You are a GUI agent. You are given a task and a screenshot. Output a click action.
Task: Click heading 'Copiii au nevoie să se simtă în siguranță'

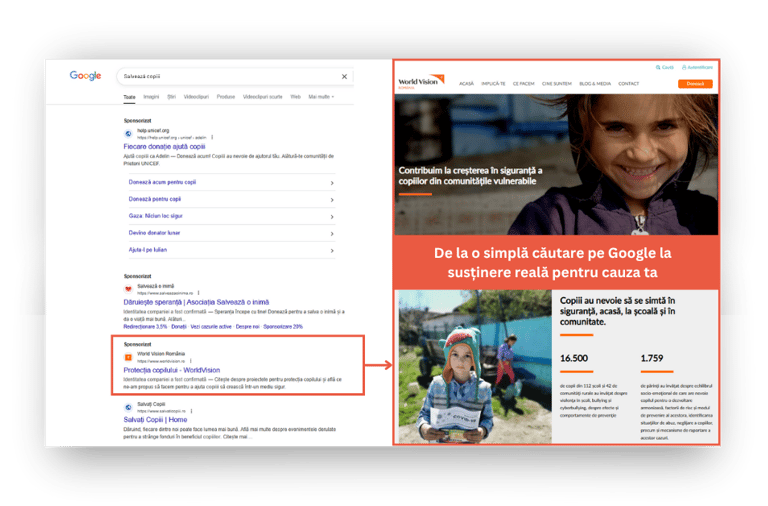[x=617, y=311]
